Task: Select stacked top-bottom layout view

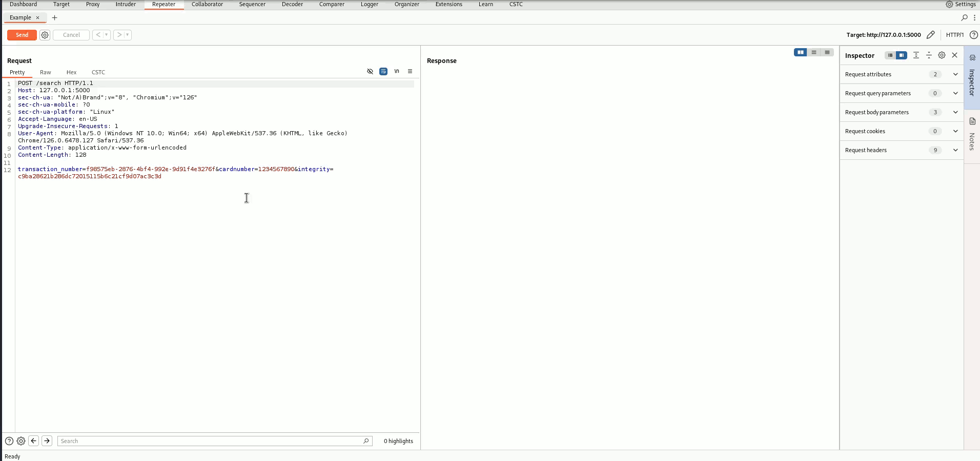Action: pyautogui.click(x=814, y=52)
